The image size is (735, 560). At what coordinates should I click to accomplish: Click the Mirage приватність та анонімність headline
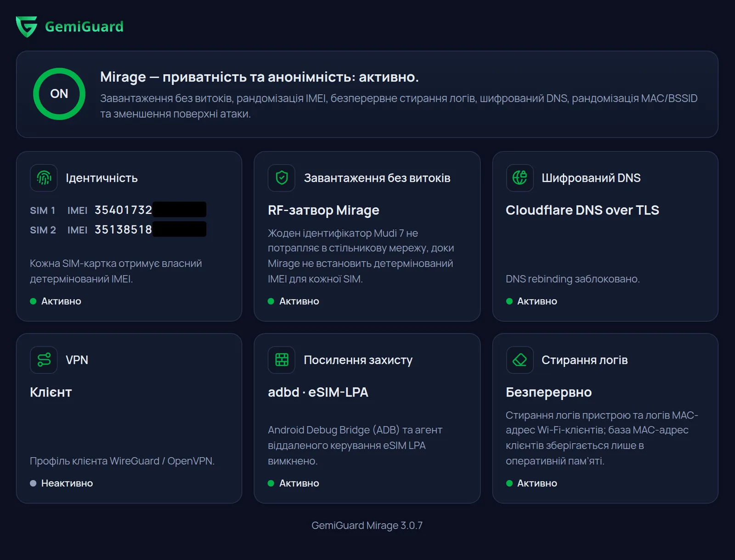tap(259, 77)
